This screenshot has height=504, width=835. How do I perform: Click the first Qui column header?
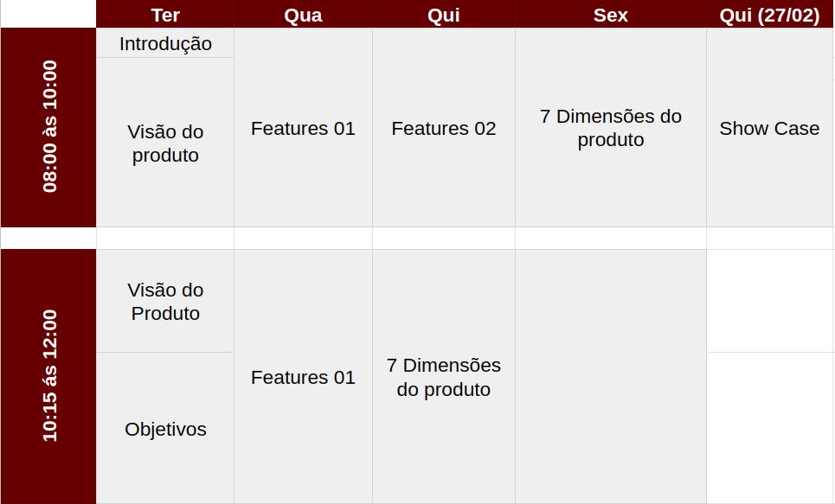tap(444, 15)
